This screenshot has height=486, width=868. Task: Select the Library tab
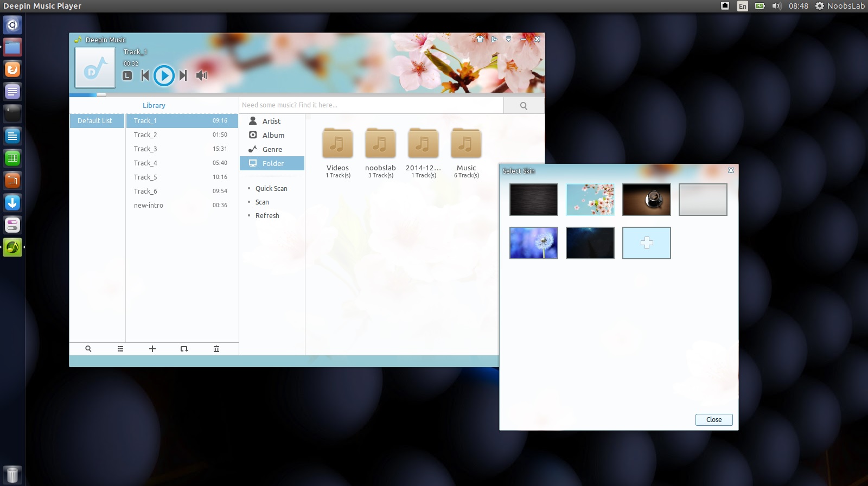[154, 105]
